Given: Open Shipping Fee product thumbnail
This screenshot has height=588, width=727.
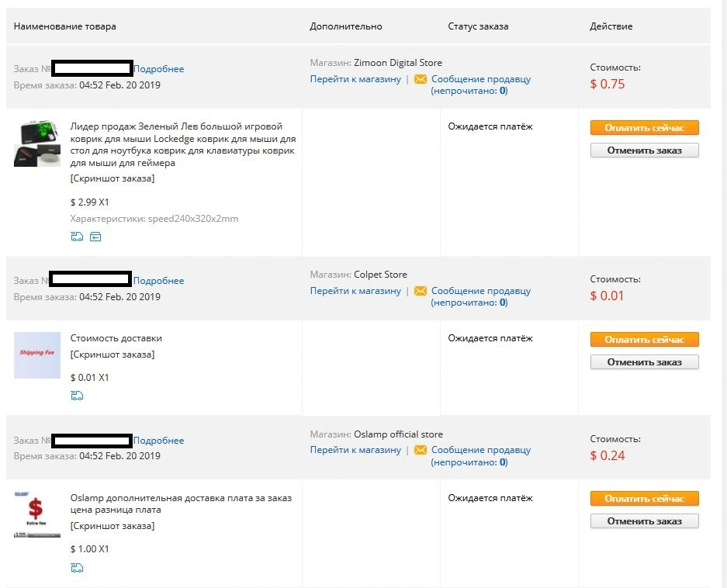Looking at the screenshot, I should pos(37,355).
